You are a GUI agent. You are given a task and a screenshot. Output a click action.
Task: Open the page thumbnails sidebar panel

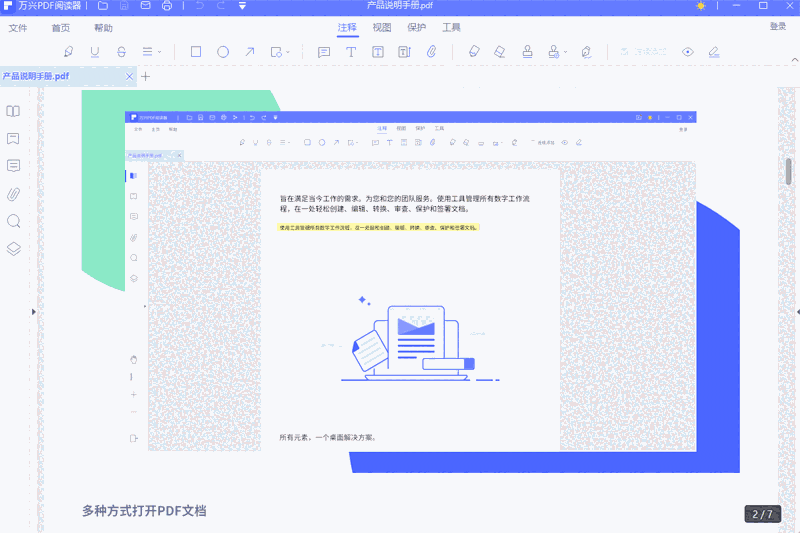[x=13, y=111]
